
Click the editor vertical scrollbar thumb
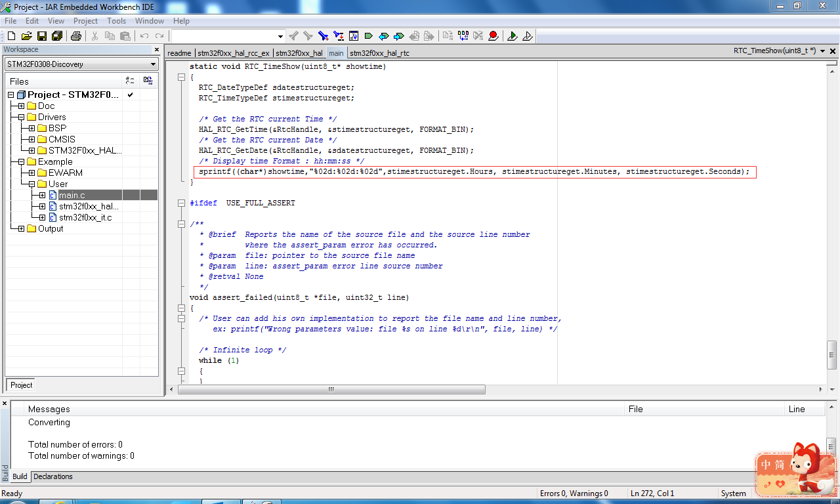click(x=832, y=355)
